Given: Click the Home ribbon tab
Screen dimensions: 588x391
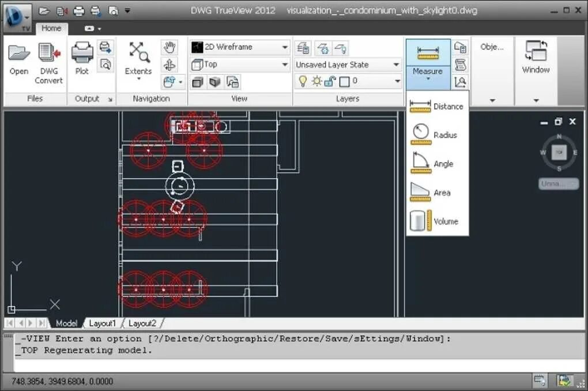Looking at the screenshot, I should coord(51,28).
